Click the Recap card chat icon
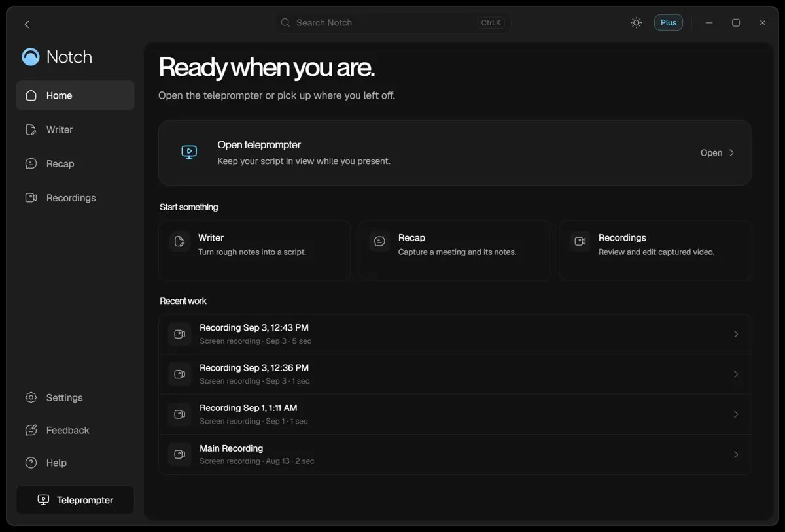Image resolution: width=785 pixels, height=532 pixels. click(x=379, y=241)
